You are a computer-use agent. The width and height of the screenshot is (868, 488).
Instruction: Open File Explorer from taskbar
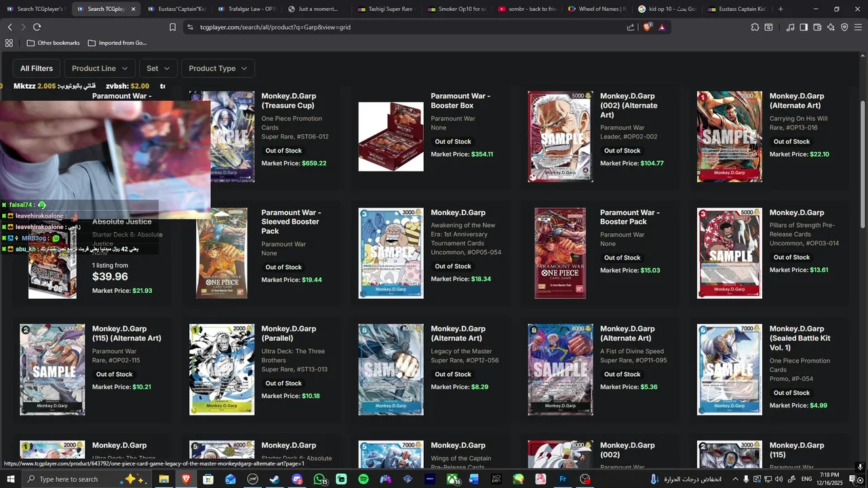[163, 479]
